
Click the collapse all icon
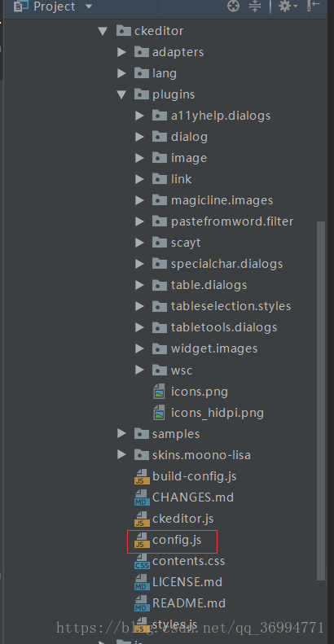point(255,7)
